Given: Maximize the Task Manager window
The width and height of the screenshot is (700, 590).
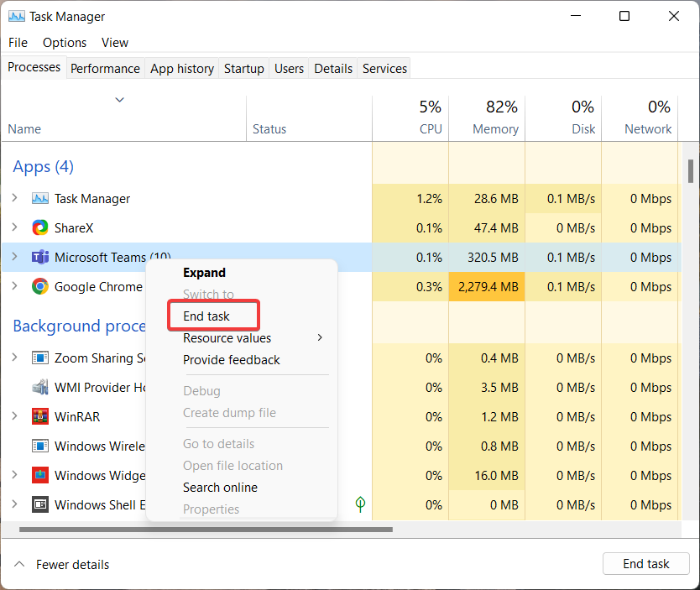Looking at the screenshot, I should tap(624, 16).
